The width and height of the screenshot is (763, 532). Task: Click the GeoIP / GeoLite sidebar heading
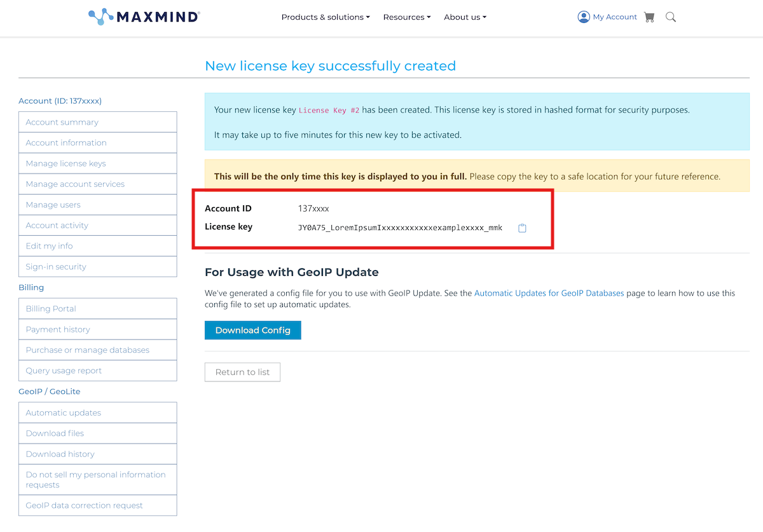click(x=50, y=392)
